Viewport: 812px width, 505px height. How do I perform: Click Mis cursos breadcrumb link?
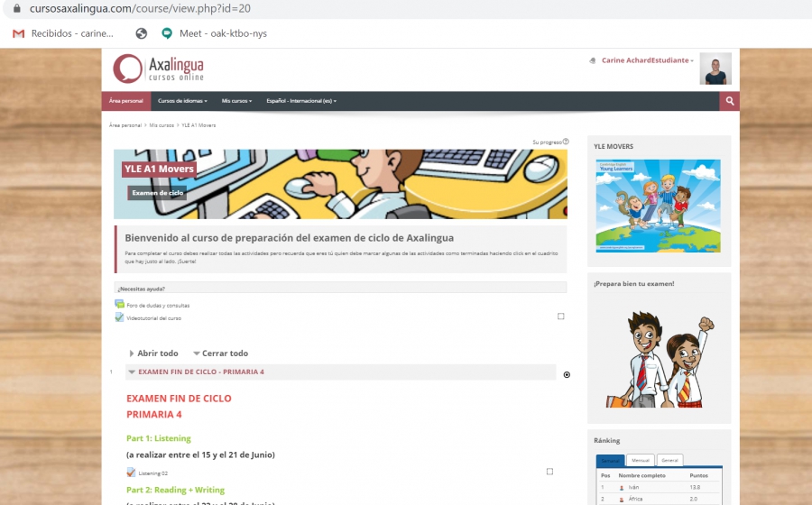pos(161,125)
